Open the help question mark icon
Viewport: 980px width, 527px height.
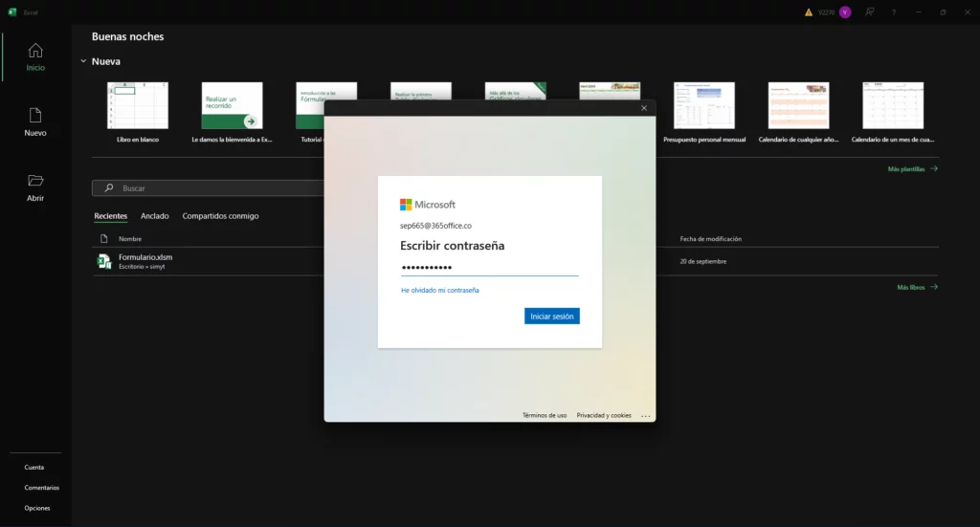pyautogui.click(x=894, y=12)
